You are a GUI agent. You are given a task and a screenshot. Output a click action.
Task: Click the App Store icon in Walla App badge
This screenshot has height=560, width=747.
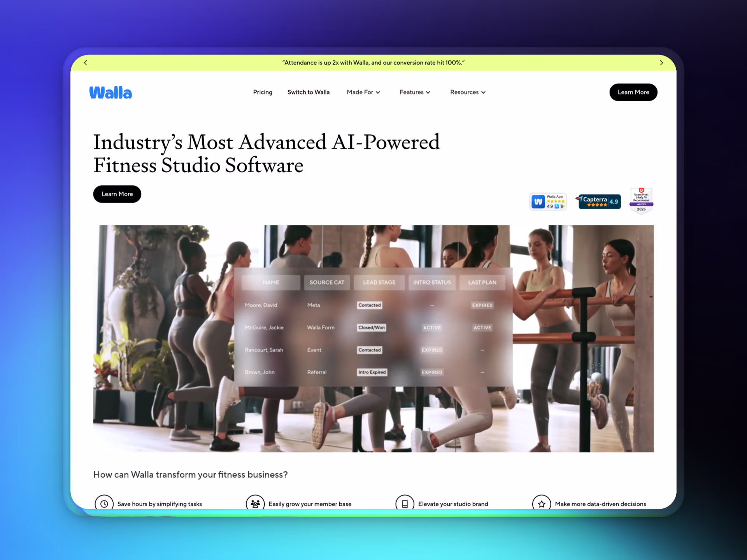556,206
